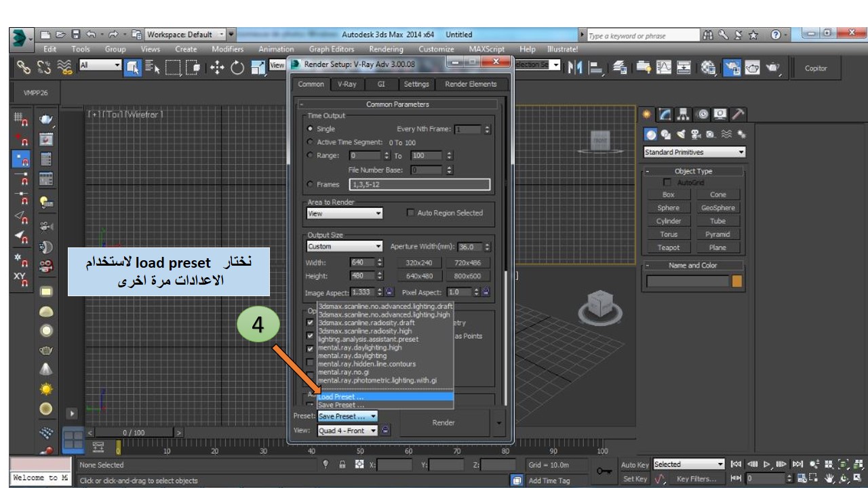Open the Output Size Custom dropdown
Screen dimensions: 868x488
(x=344, y=247)
